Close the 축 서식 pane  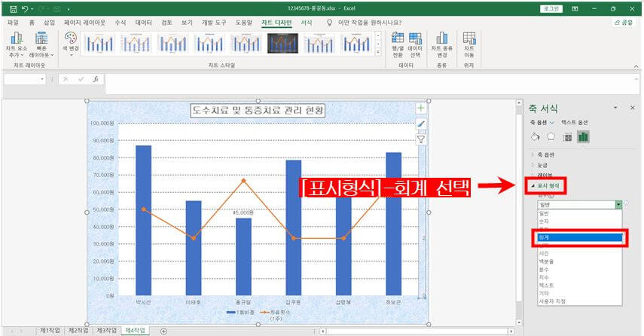(633, 108)
